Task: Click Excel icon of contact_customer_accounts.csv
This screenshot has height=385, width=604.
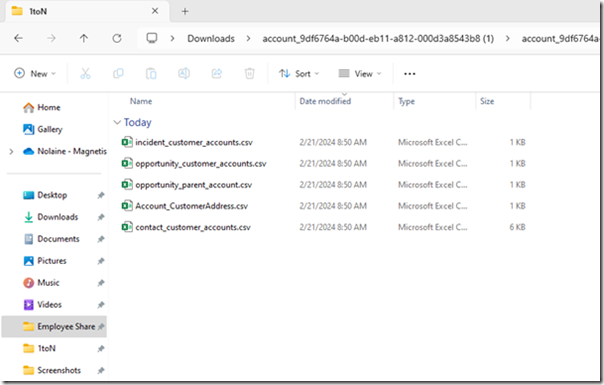Action: 127,227
